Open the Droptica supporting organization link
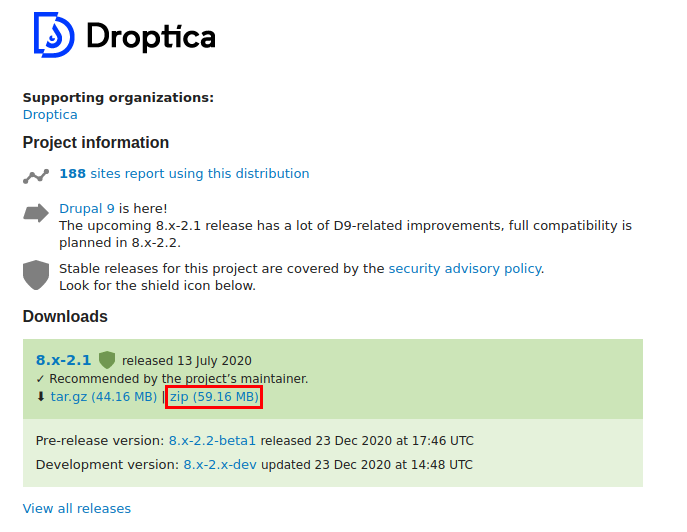687x532 pixels. point(50,115)
